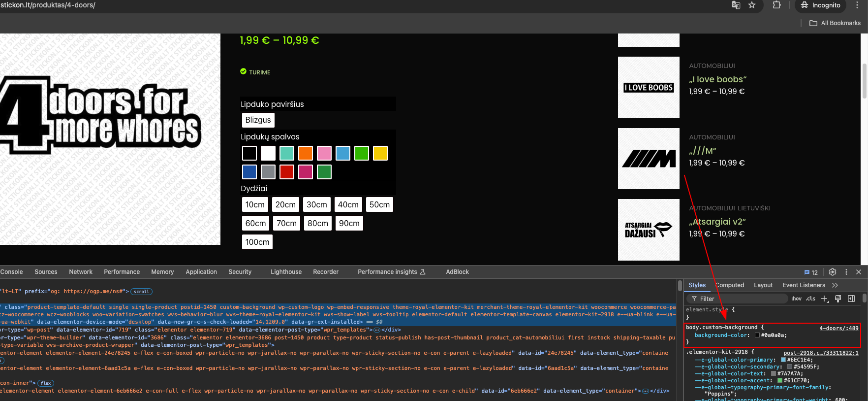This screenshot has height=401, width=868.
Task: Toggle the :hov element state panel
Action: tap(797, 299)
